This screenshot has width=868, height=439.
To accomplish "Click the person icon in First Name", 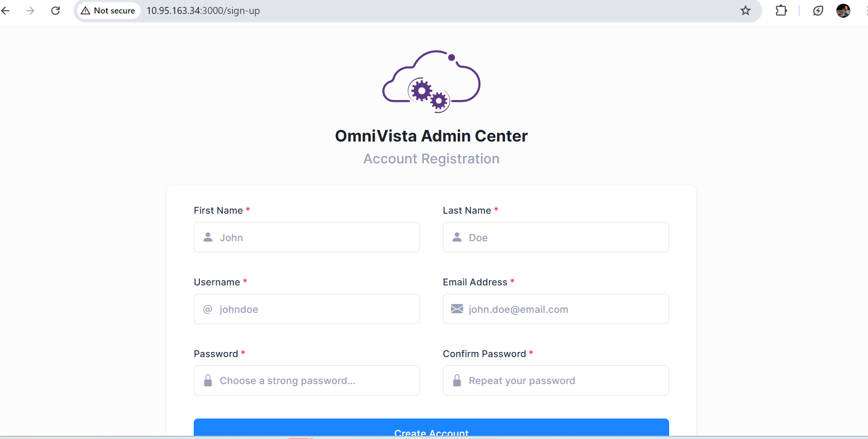I will pyautogui.click(x=208, y=237).
